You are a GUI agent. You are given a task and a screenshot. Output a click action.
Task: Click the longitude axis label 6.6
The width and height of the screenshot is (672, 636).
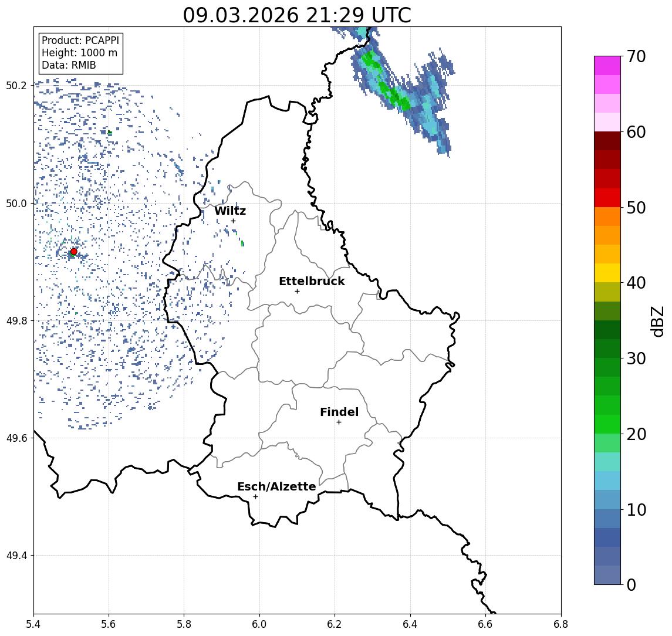click(485, 624)
